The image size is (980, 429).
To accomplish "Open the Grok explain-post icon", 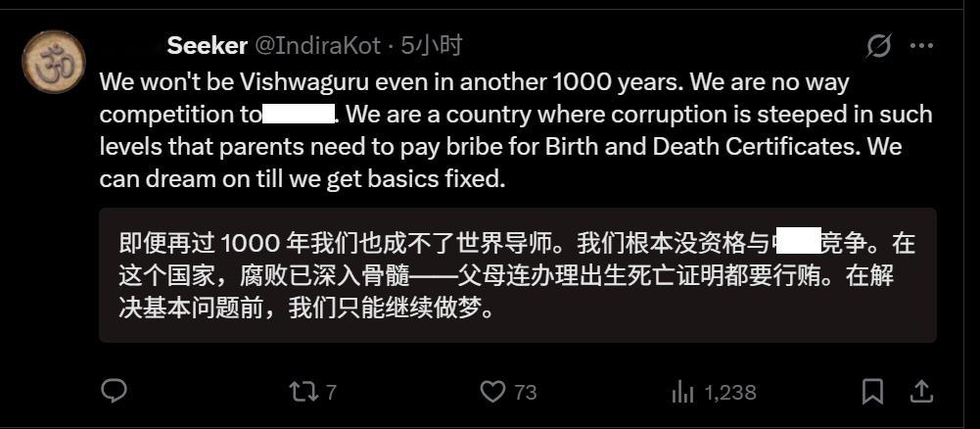I will coord(879,46).
